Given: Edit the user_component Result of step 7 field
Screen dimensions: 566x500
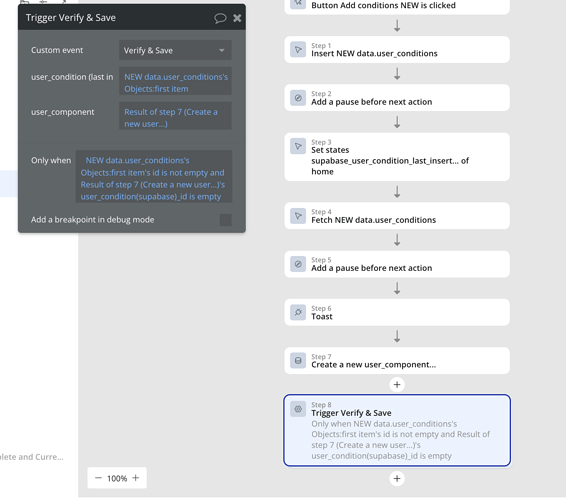Looking at the screenshot, I should click(x=175, y=117).
